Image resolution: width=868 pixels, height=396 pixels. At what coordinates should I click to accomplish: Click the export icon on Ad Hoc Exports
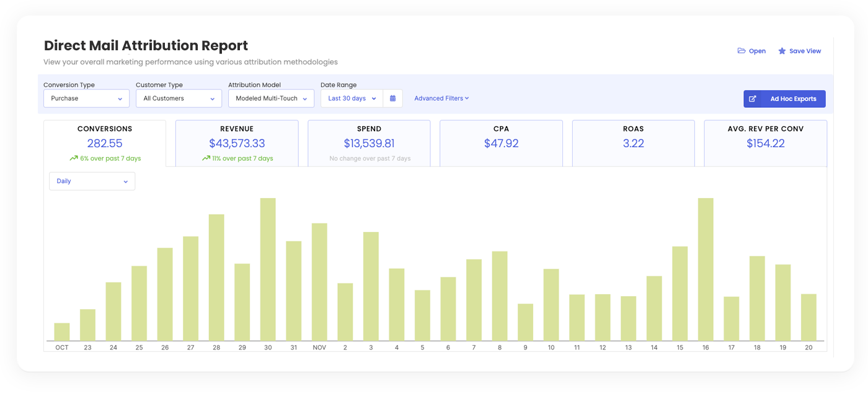[x=753, y=99]
